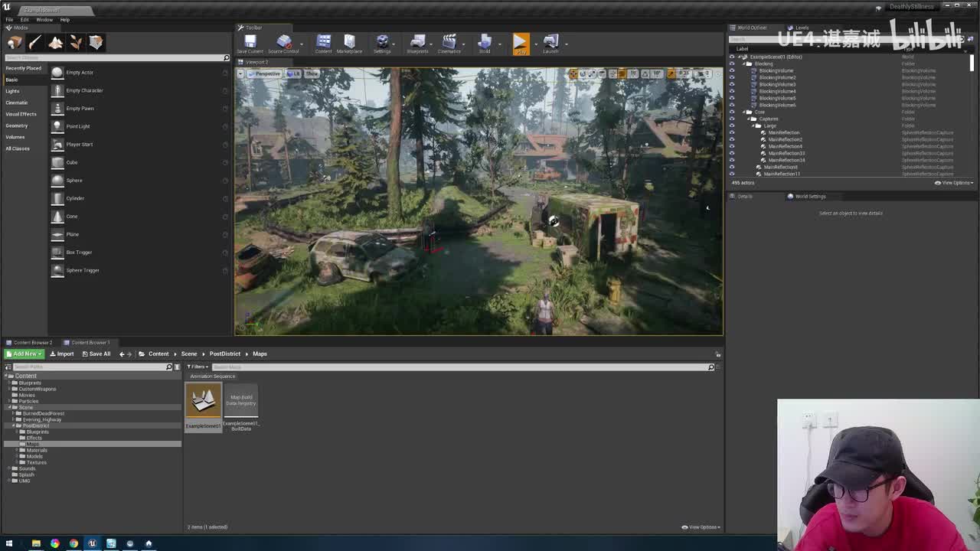Open the Perspective viewport dropdown
Image resolution: width=980 pixels, height=551 pixels.
(x=266, y=73)
